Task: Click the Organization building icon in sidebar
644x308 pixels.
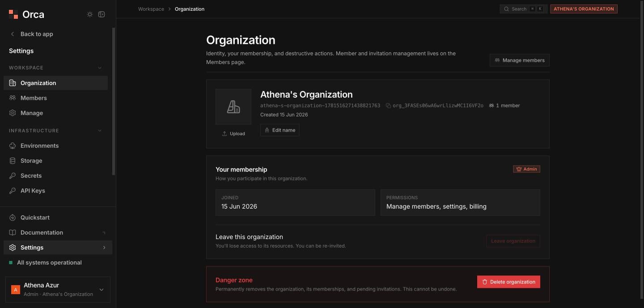Action: (x=13, y=83)
